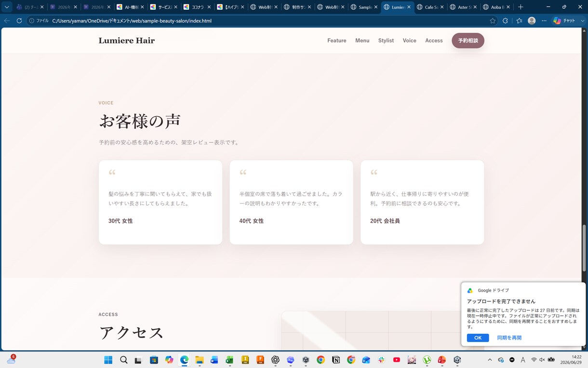Image resolution: width=588 pixels, height=368 pixels.
Task: Click the 30代 女性 review card text
Action: point(120,221)
